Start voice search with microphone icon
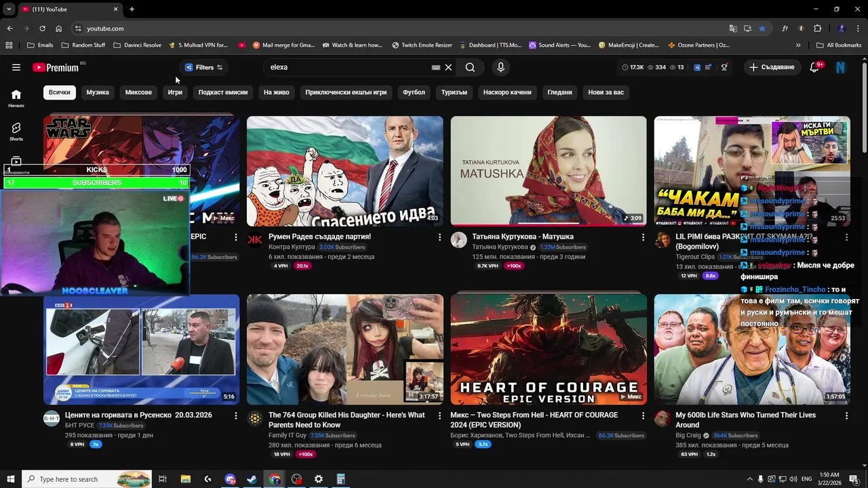868x488 pixels. click(500, 67)
